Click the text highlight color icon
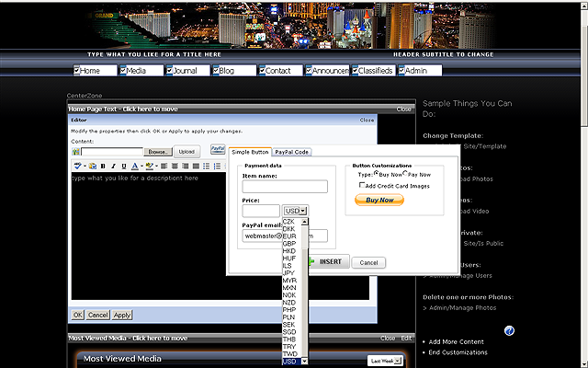Viewport: 588px width, 368px height. pyautogui.click(x=149, y=167)
